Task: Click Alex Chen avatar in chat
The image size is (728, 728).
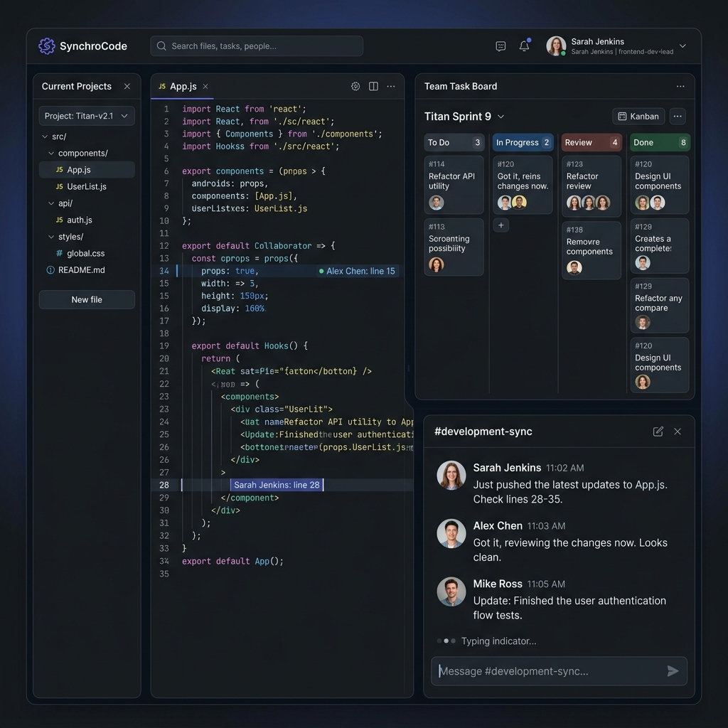Action: (451, 533)
